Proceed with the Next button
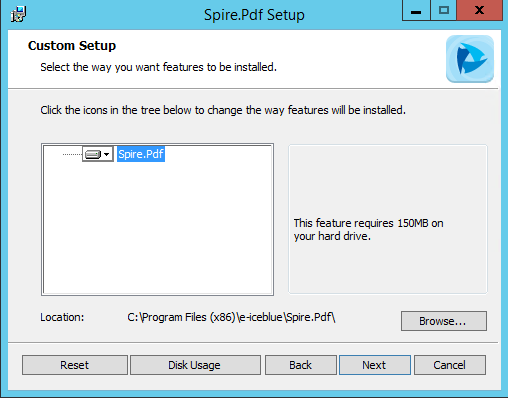The width and height of the screenshot is (508, 398). pos(375,365)
